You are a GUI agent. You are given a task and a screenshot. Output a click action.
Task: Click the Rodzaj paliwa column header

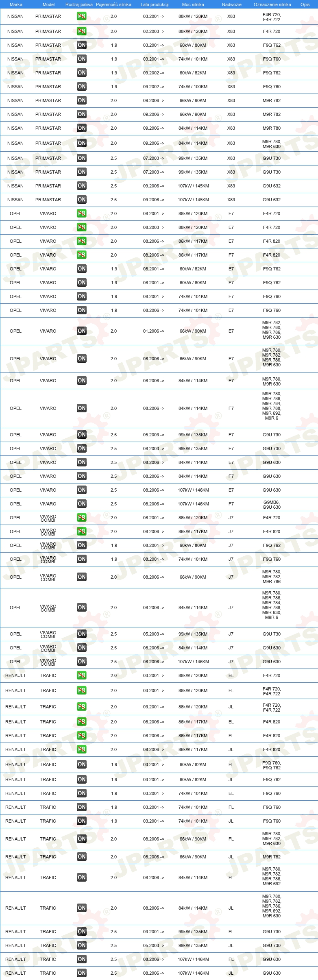(x=79, y=4)
